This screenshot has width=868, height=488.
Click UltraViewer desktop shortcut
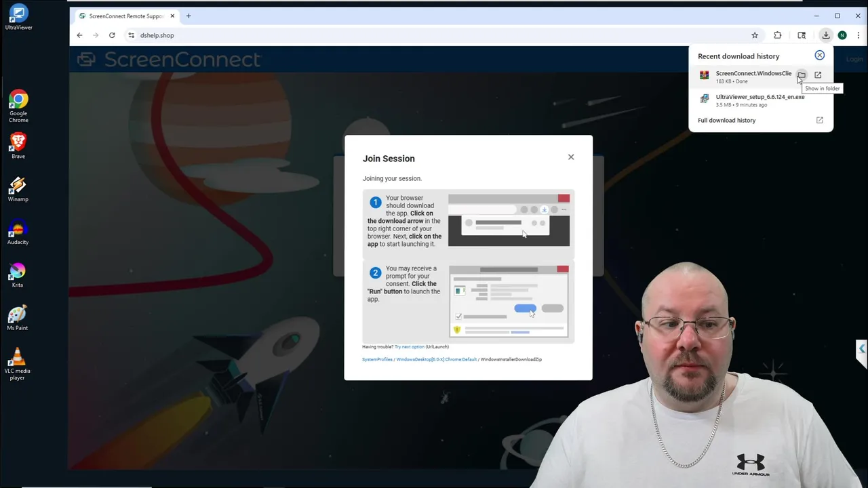point(18,18)
